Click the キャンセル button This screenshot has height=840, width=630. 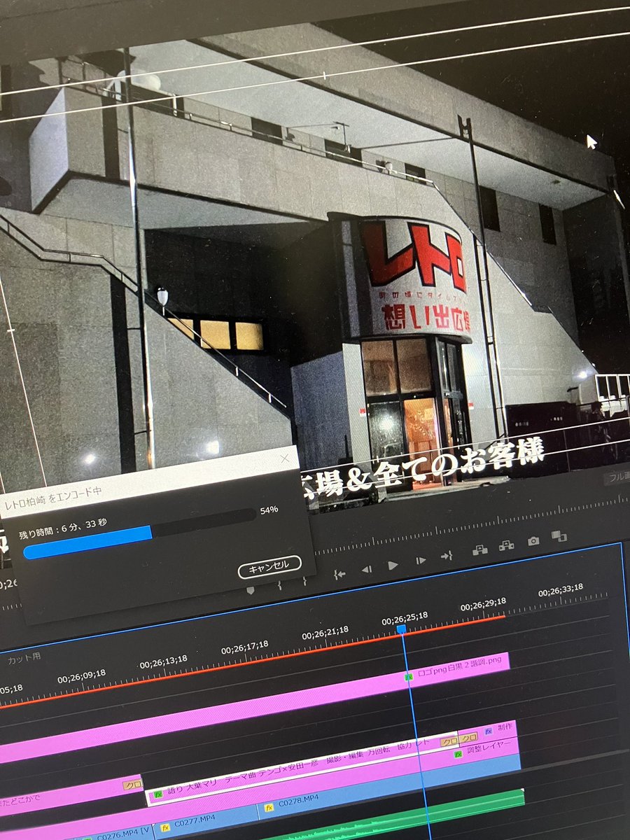pos(269,566)
